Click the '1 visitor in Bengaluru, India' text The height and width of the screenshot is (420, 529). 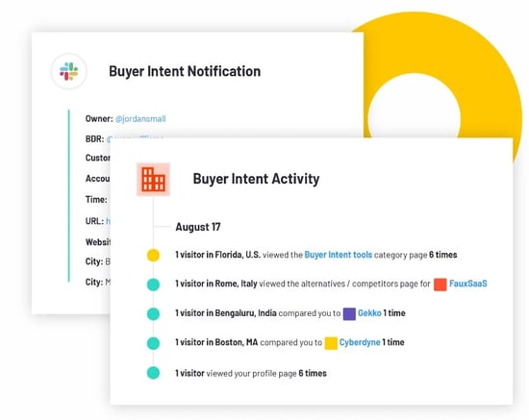point(226,313)
